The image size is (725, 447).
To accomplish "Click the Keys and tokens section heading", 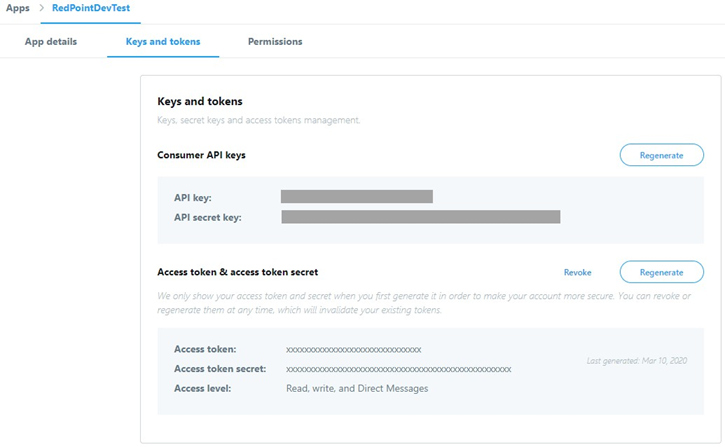I will point(200,101).
